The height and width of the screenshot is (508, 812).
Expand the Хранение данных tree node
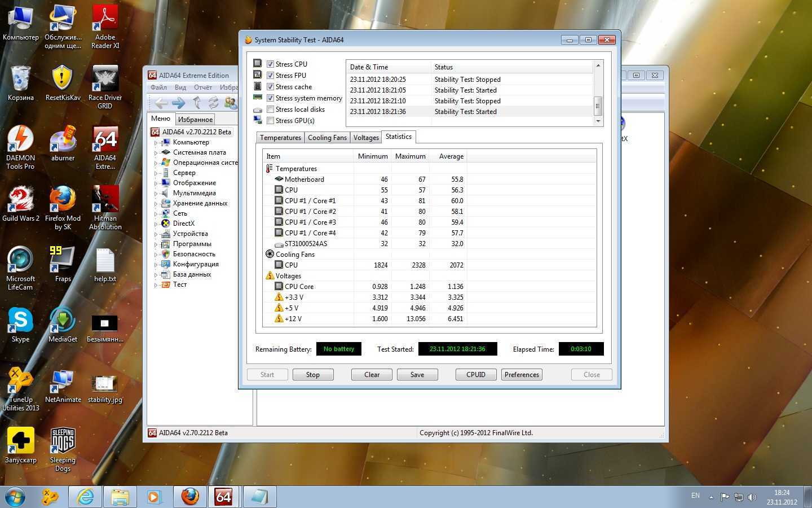click(156, 204)
